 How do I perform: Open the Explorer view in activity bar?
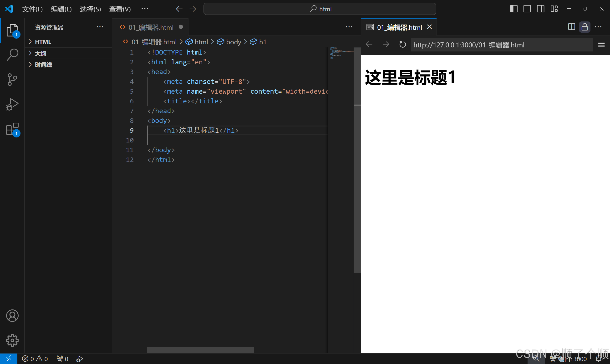tap(12, 30)
